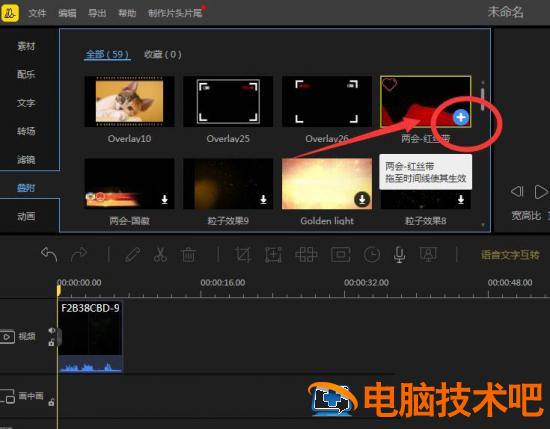Show the 全部 (59) overlay list
This screenshot has height=429, width=550.
(x=107, y=54)
